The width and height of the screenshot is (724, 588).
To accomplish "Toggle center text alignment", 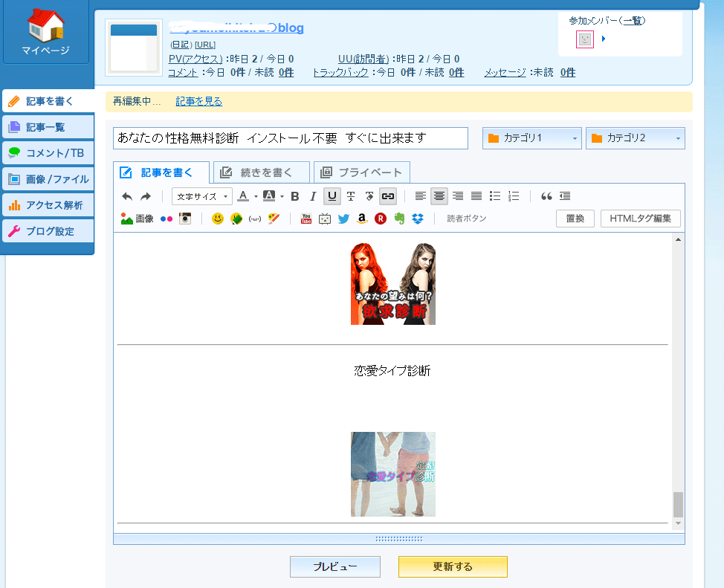I will pos(439,196).
